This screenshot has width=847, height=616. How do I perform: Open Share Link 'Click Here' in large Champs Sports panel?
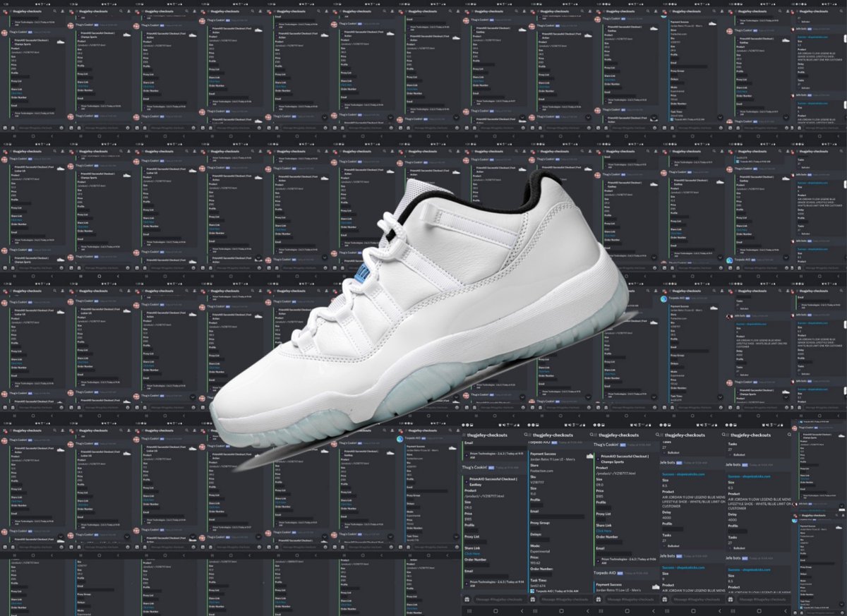[603, 531]
